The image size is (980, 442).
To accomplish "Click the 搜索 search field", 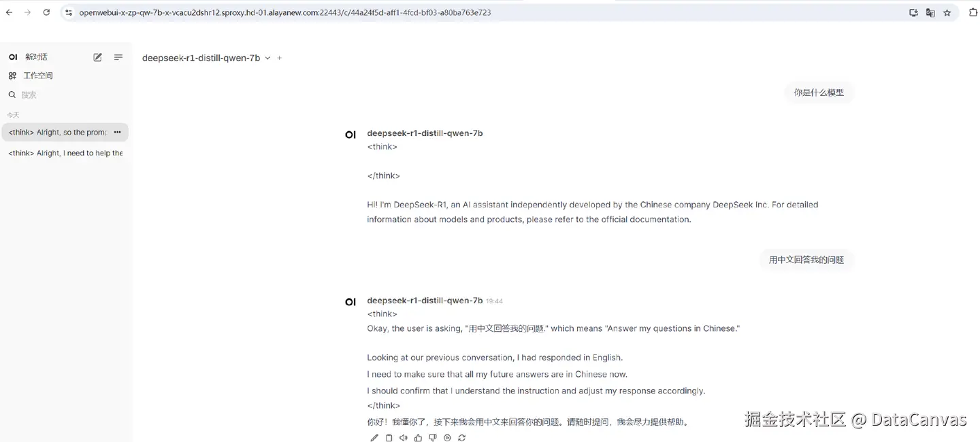I will pos(65,95).
